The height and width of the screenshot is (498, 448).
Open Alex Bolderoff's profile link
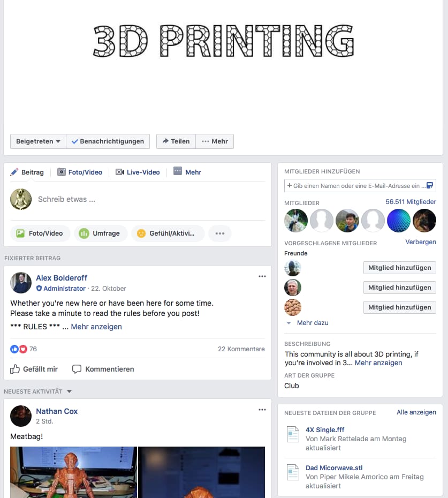click(62, 278)
